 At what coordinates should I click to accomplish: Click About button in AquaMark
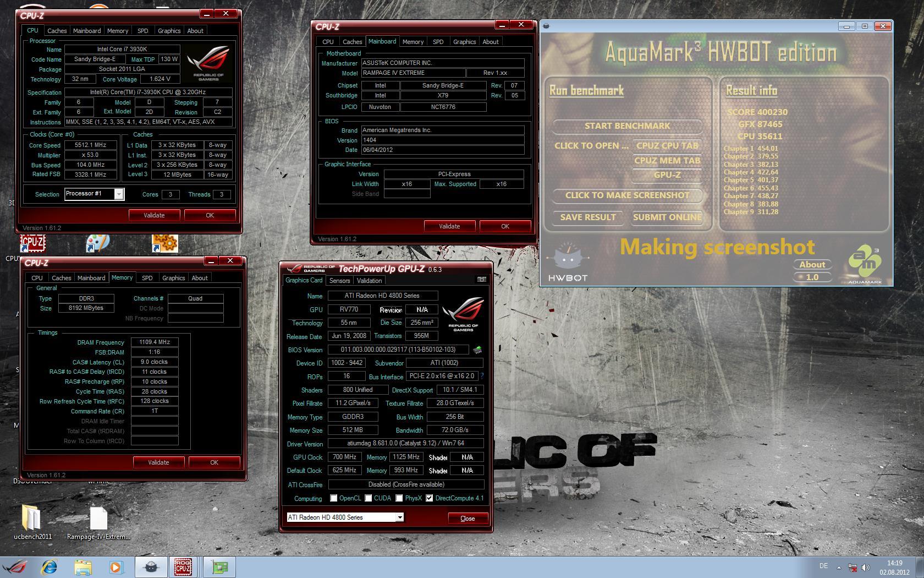point(812,264)
